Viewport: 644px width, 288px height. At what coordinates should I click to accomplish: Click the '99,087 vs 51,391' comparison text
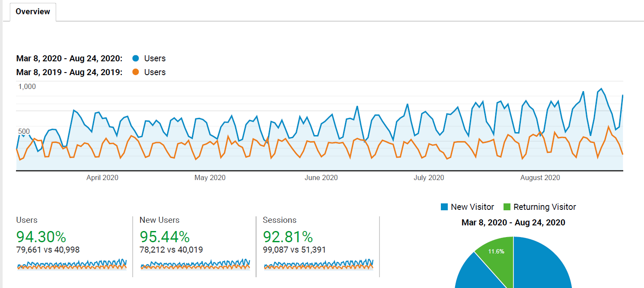click(x=294, y=250)
